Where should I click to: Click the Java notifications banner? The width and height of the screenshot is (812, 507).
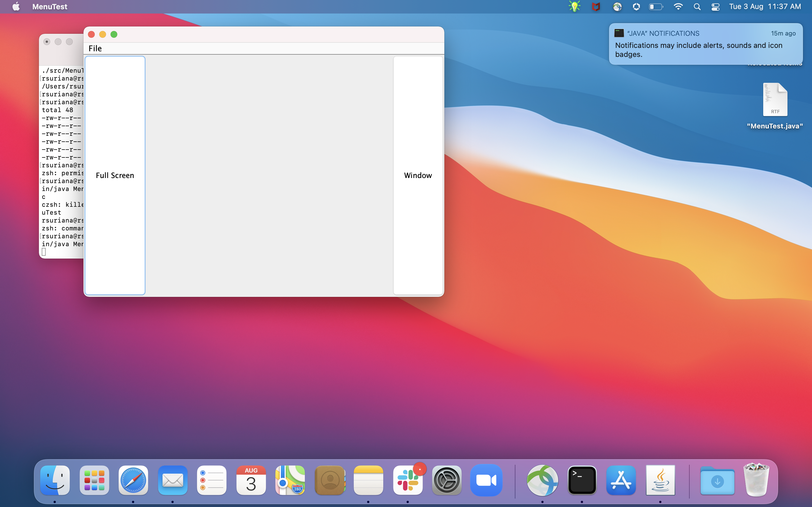tap(706, 44)
